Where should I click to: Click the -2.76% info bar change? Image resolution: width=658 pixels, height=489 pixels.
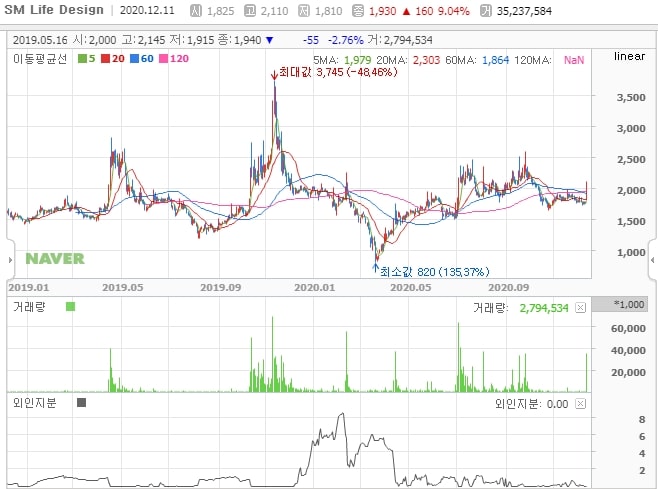coord(345,40)
